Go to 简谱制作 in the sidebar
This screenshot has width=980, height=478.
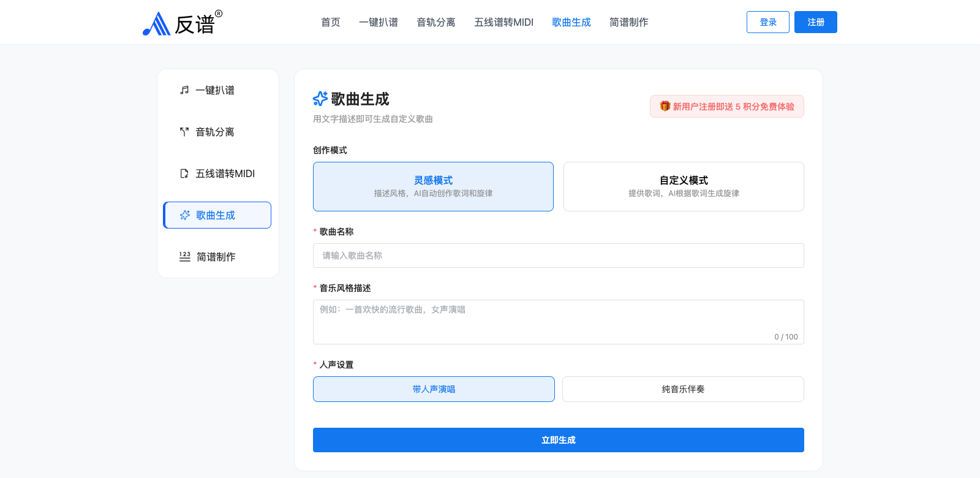[x=217, y=257]
